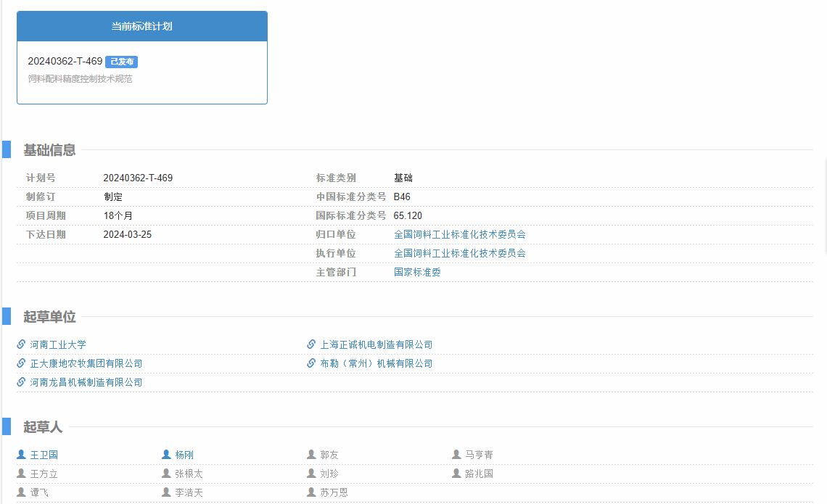Open the 执行单位 committee link
Screen dimensions: 827x504
coord(459,253)
